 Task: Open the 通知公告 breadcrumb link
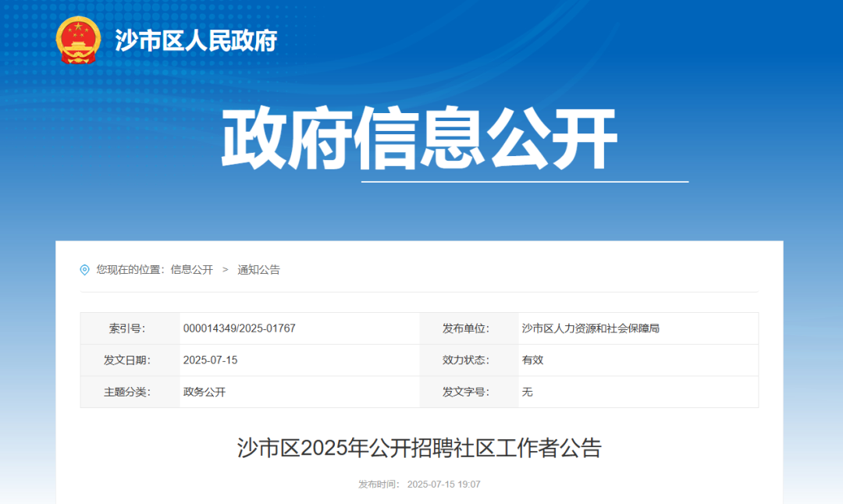coord(258,270)
